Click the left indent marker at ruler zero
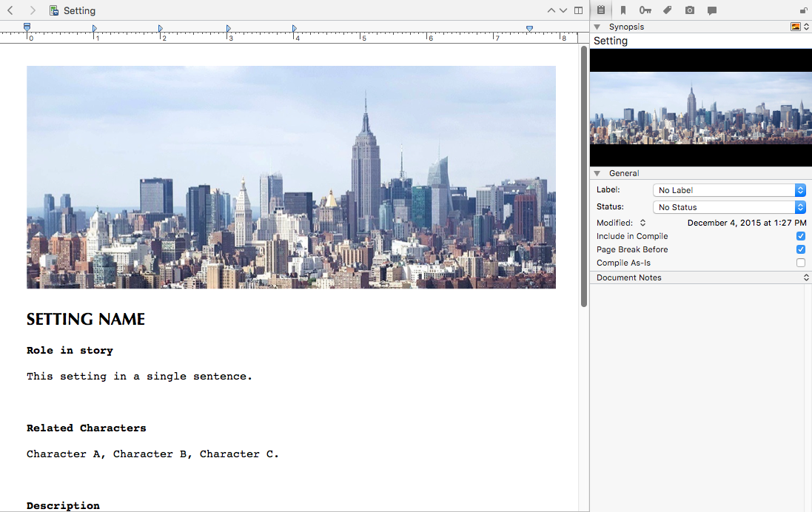Screen dimensions: 812x512 point(27,27)
